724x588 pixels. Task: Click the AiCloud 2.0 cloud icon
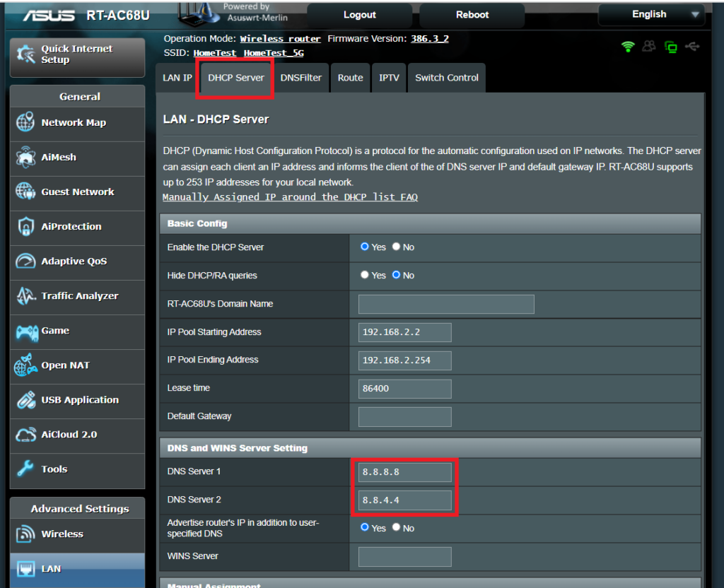point(26,435)
